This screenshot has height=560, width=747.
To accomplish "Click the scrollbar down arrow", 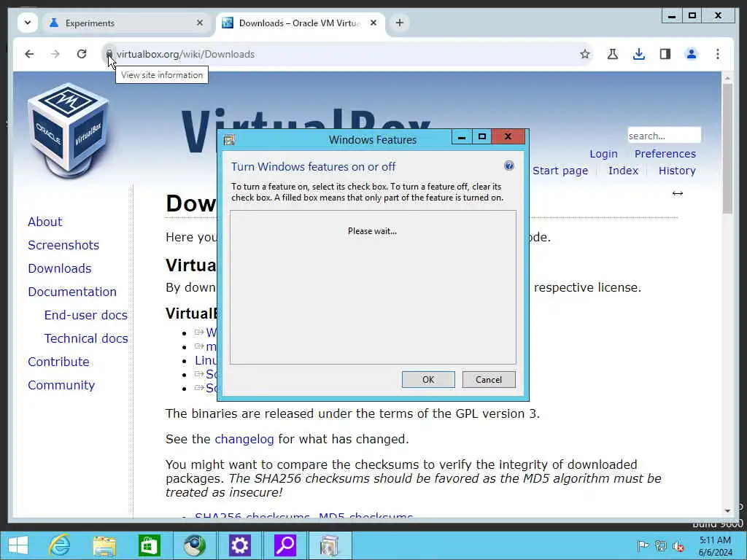I will (x=727, y=511).
